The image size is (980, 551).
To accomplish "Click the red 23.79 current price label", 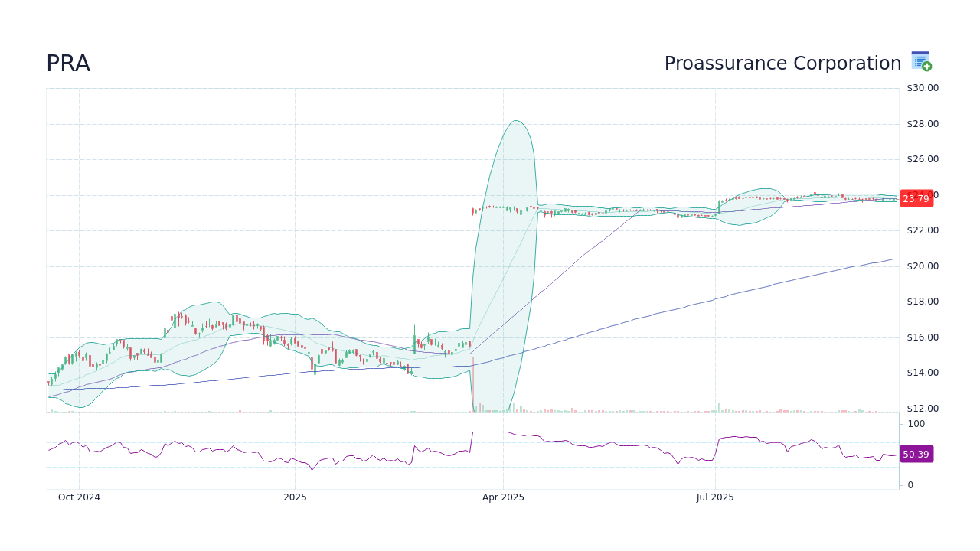I will point(916,198).
